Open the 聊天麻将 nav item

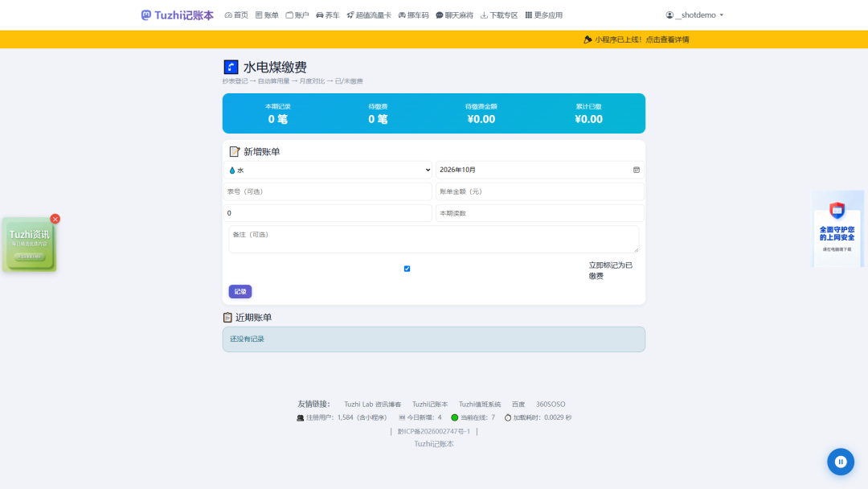[x=454, y=15]
